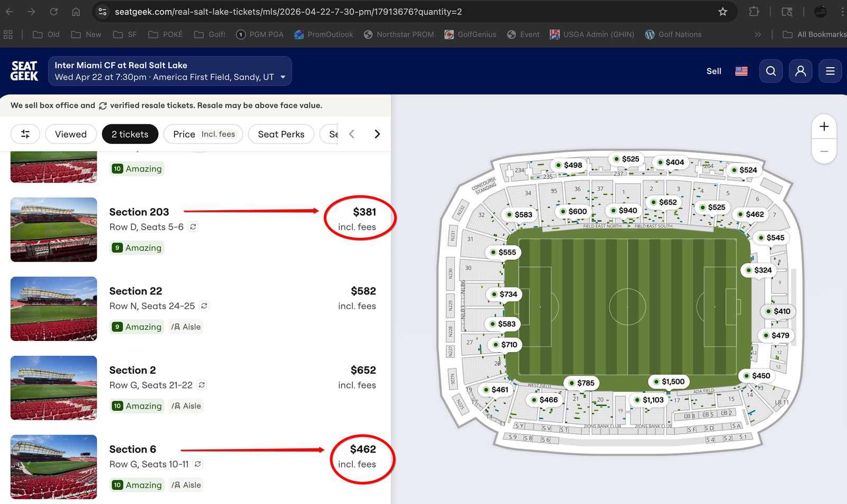The height and width of the screenshot is (504, 847).
Task: Open the hamburger menu icon
Action: point(830,71)
